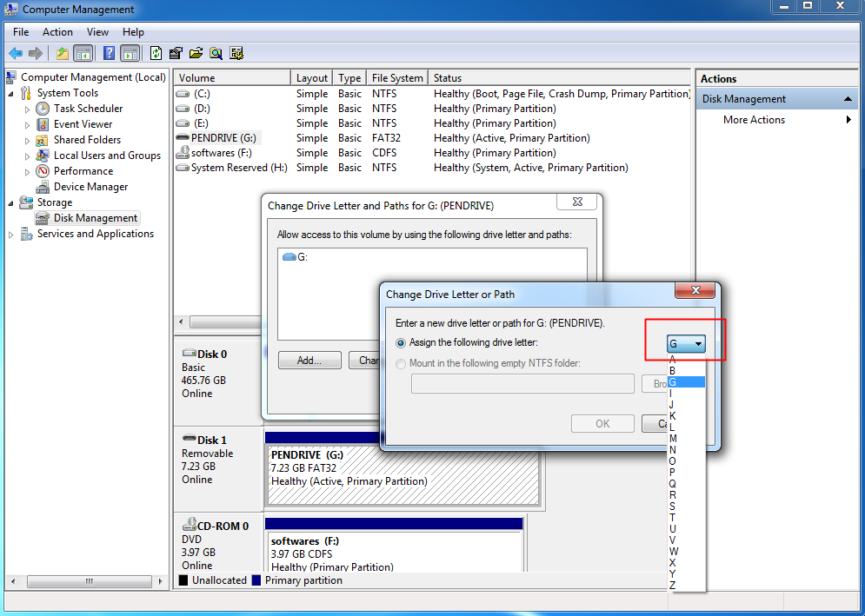Open the View menu
This screenshot has height=616, width=865.
coord(97,32)
